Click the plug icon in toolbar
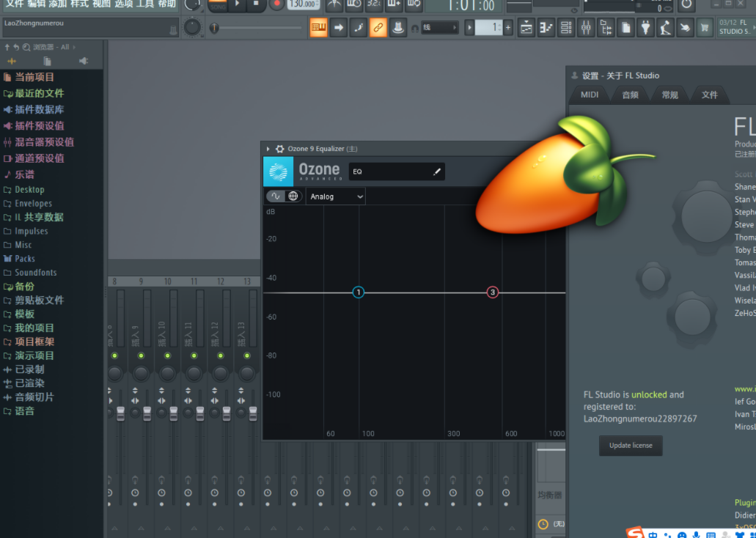This screenshot has width=756, height=538. click(645, 28)
